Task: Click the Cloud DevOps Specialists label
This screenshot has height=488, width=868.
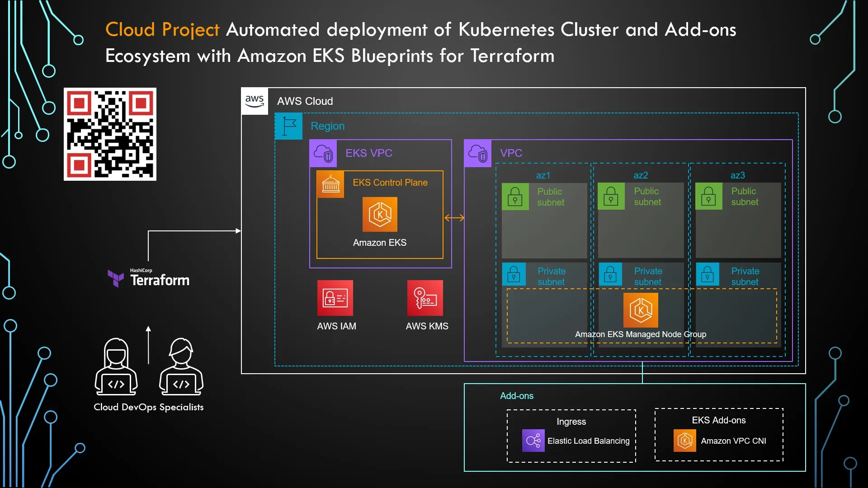Action: pos(148,407)
